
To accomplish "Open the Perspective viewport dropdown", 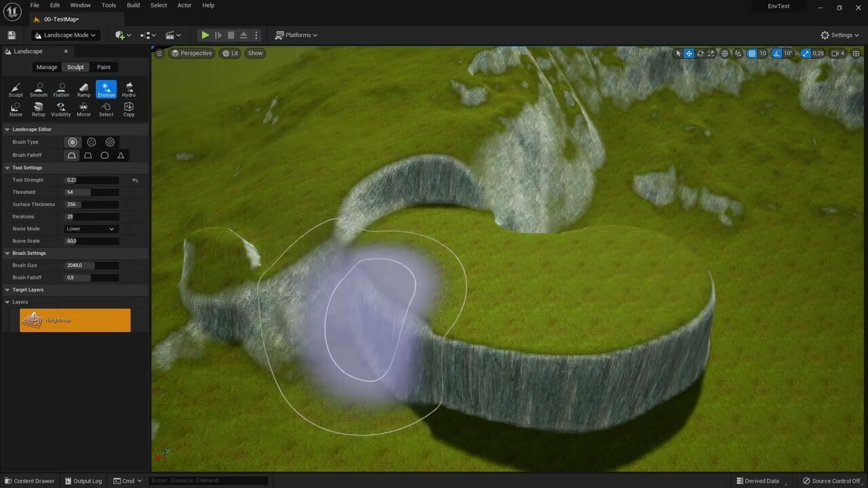I will pos(191,53).
